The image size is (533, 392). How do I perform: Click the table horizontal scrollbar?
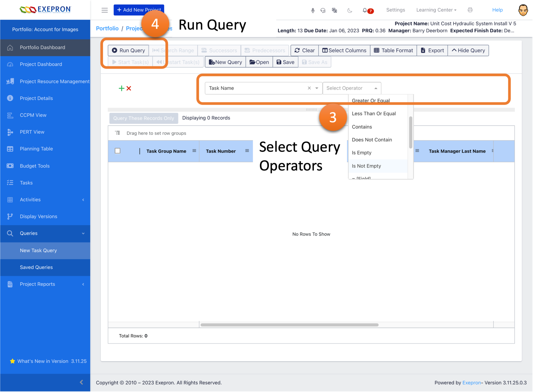tap(289, 325)
